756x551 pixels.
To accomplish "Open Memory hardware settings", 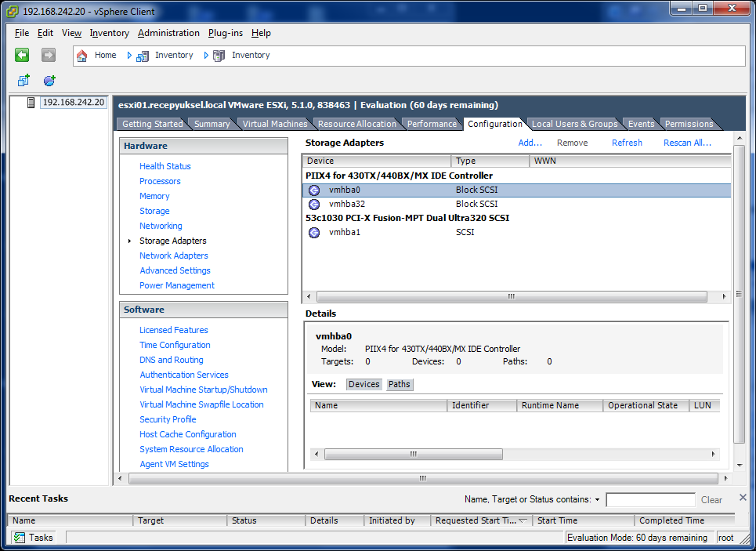I will (x=154, y=197).
